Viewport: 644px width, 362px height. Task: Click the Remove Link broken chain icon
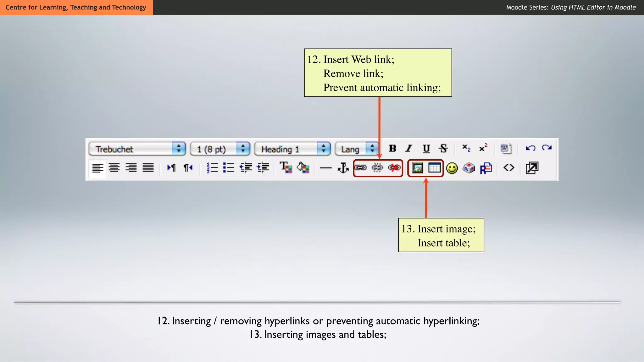[377, 168]
